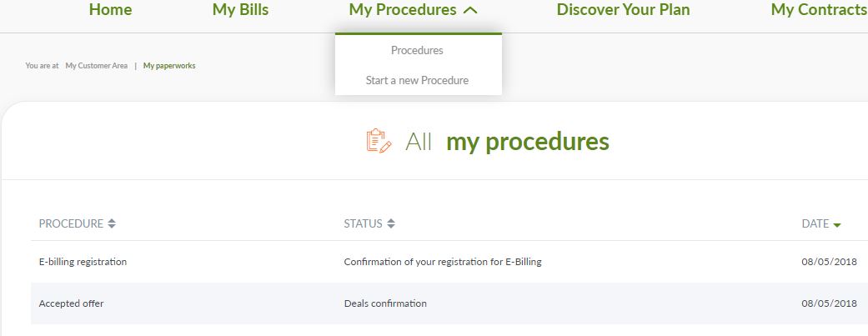Toggle the DATE column sort arrow
Viewport: 868px width, 336px height.
coord(836,224)
